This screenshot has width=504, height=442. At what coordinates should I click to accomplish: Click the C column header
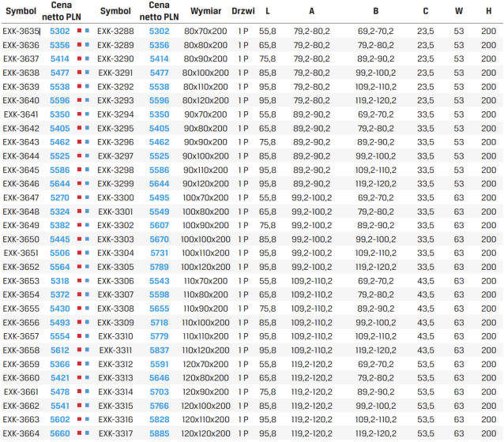[x=426, y=11]
